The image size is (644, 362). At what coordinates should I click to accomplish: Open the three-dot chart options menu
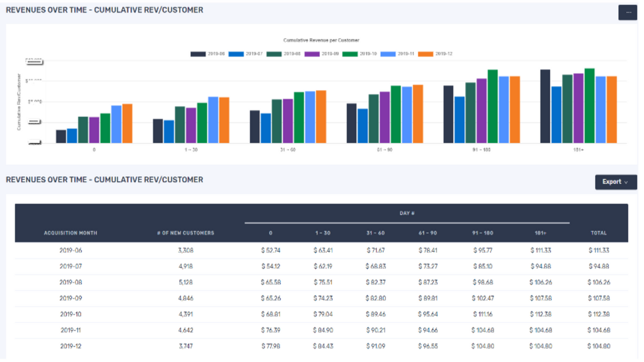click(627, 13)
